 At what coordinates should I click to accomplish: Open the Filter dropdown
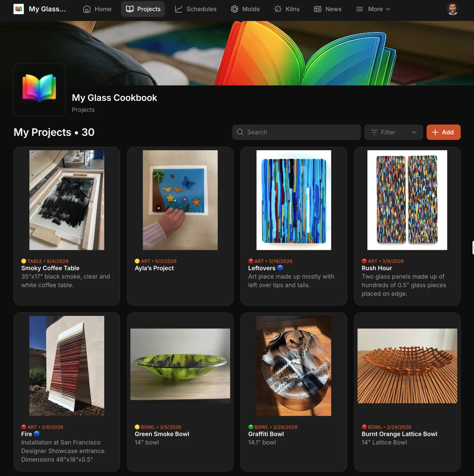pos(393,132)
